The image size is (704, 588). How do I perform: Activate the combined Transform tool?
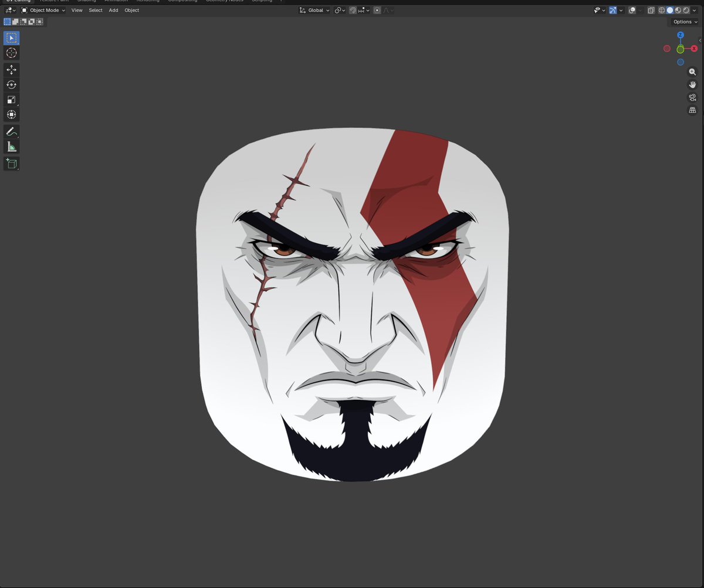click(x=11, y=114)
